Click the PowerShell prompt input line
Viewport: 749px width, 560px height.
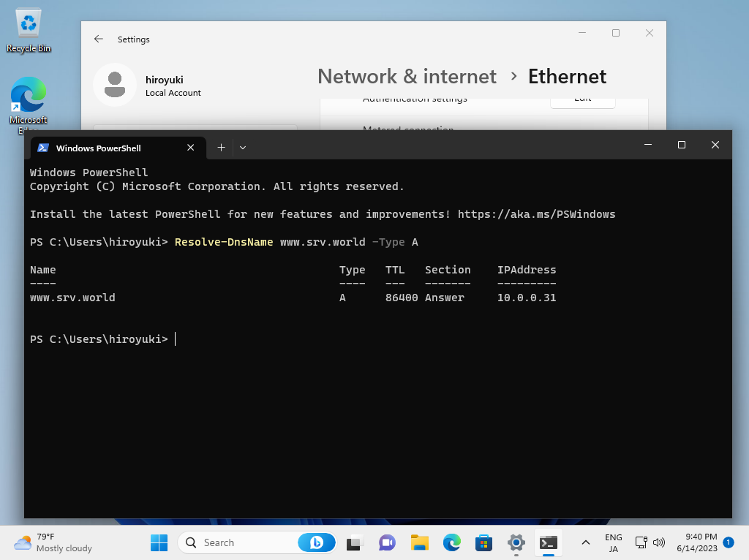tap(102, 339)
